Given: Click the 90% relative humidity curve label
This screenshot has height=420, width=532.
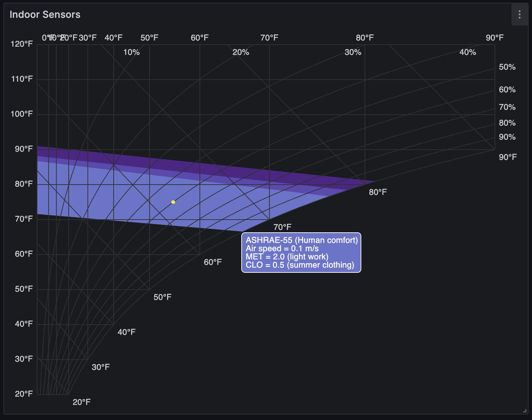Looking at the screenshot, I should coord(507,137).
